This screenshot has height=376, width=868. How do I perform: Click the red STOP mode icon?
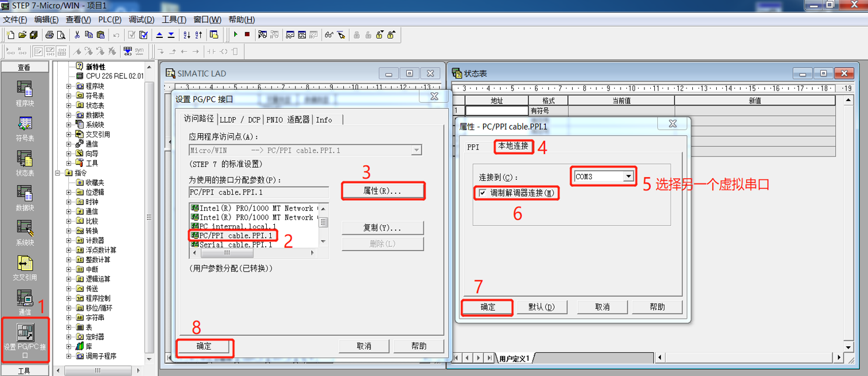pos(247,35)
